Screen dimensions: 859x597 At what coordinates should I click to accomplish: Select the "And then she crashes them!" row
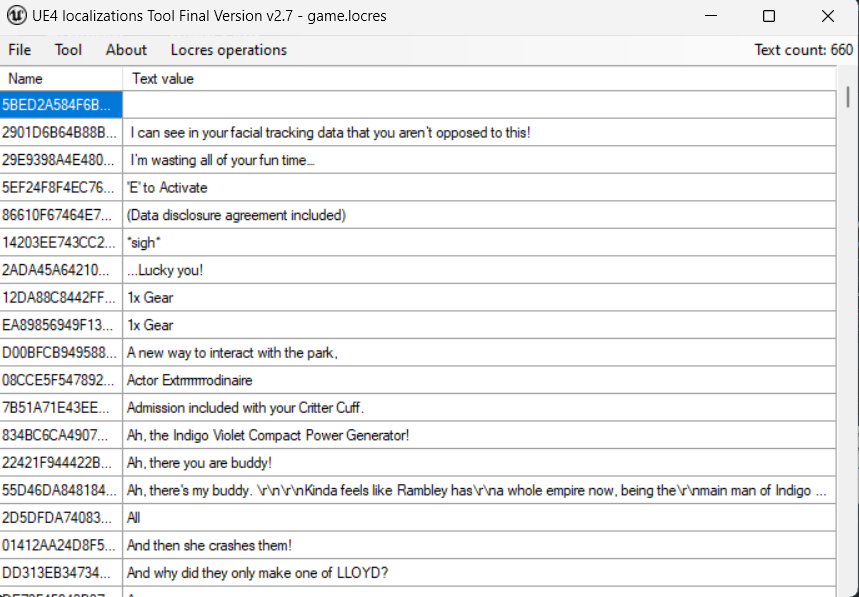point(209,545)
